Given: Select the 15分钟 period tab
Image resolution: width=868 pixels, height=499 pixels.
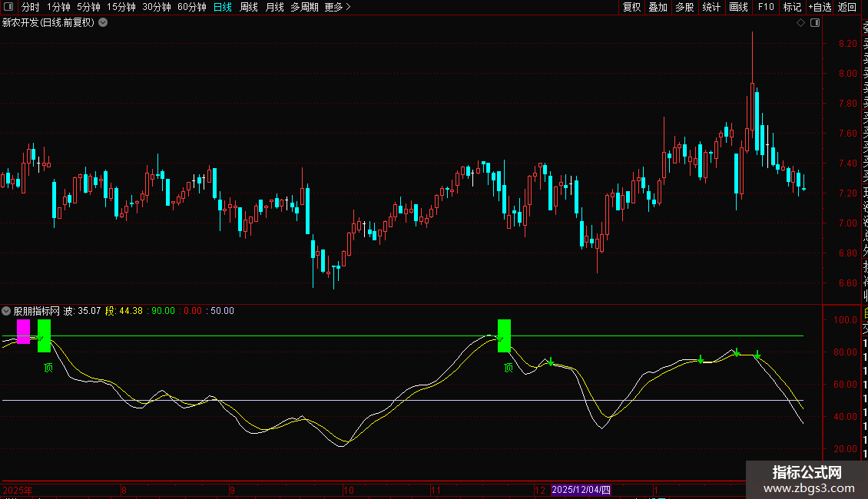Looking at the screenshot, I should tap(121, 7).
